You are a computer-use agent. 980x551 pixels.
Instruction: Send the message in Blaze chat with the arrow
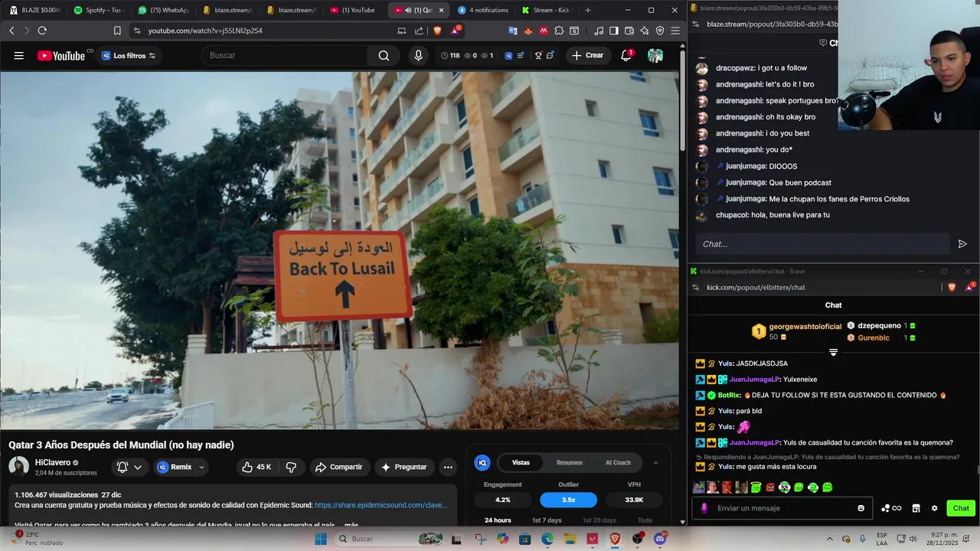click(962, 244)
